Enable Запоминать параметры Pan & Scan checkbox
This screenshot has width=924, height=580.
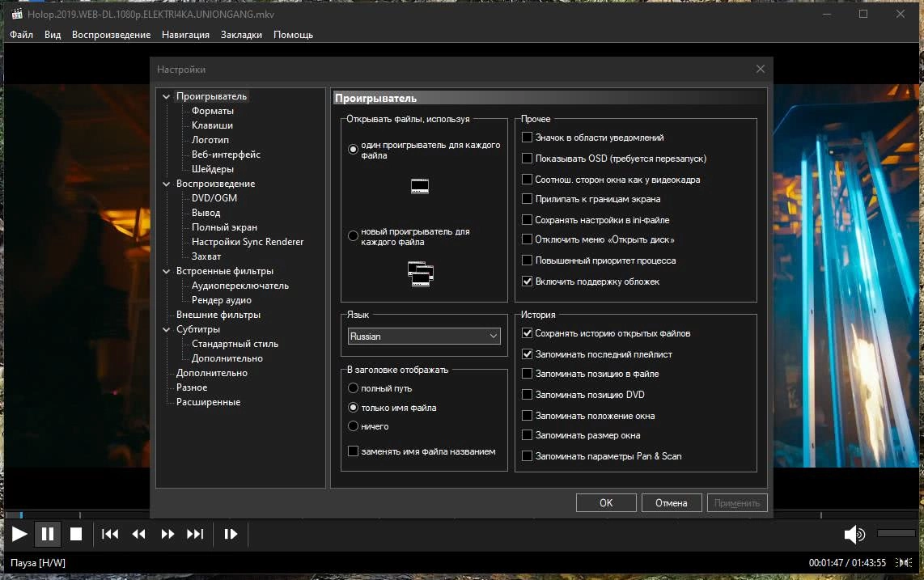click(x=528, y=456)
